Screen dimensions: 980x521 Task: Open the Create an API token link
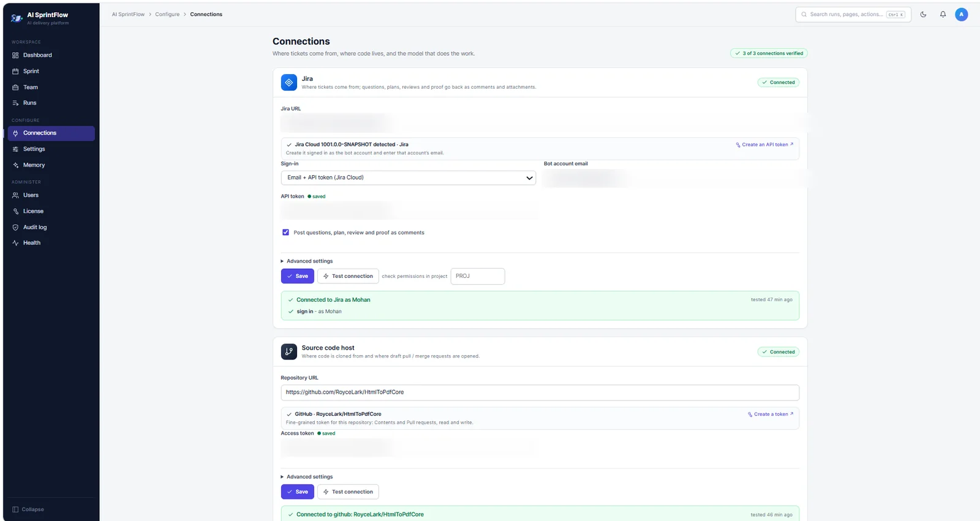pyautogui.click(x=764, y=144)
